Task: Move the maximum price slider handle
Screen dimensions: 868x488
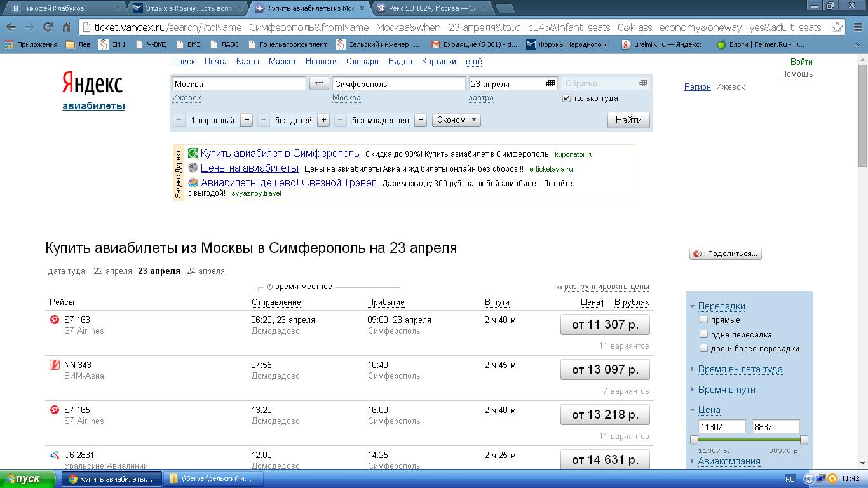Action: point(804,440)
